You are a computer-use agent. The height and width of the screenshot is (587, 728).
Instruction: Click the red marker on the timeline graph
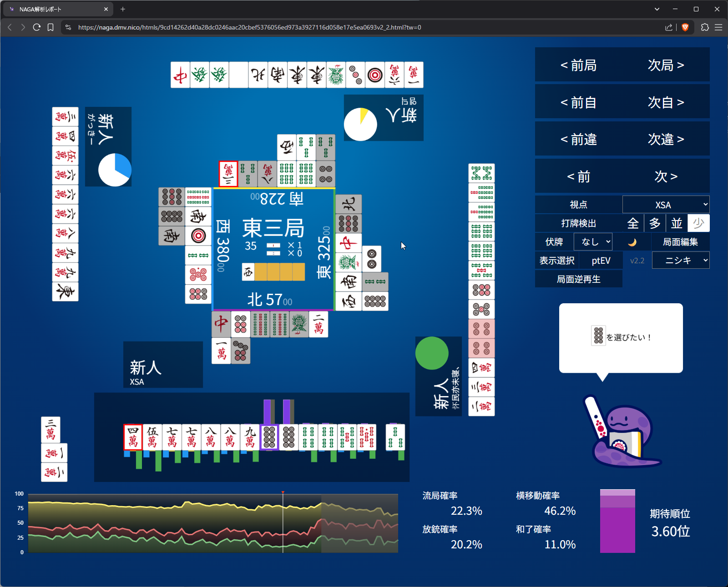(x=283, y=492)
